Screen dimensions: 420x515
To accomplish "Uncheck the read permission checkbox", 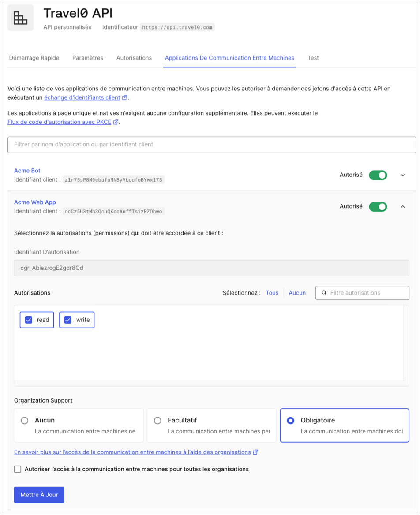I will point(29,320).
